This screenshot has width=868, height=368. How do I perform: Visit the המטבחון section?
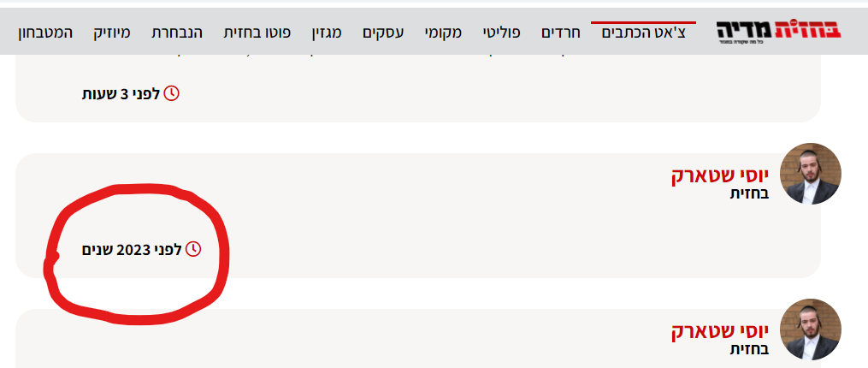(44, 33)
